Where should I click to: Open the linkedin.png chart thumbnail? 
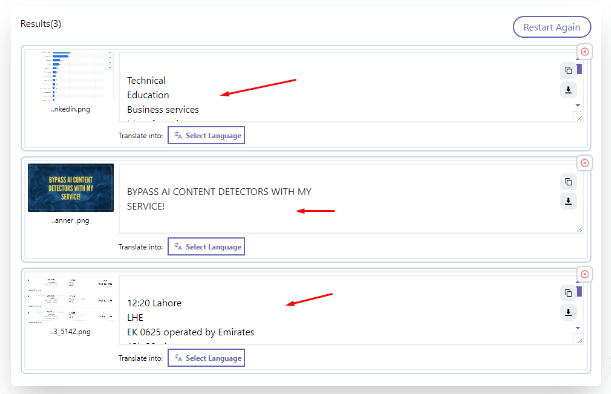pyautogui.click(x=71, y=76)
